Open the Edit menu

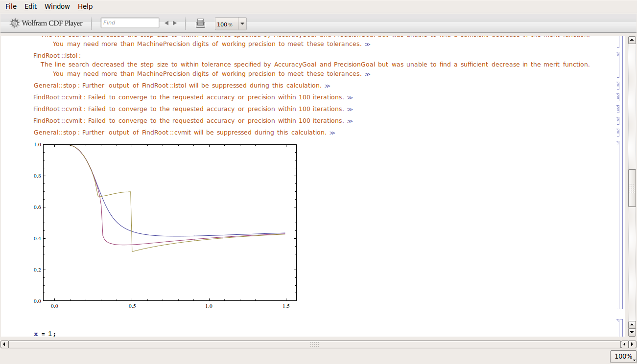coord(30,6)
